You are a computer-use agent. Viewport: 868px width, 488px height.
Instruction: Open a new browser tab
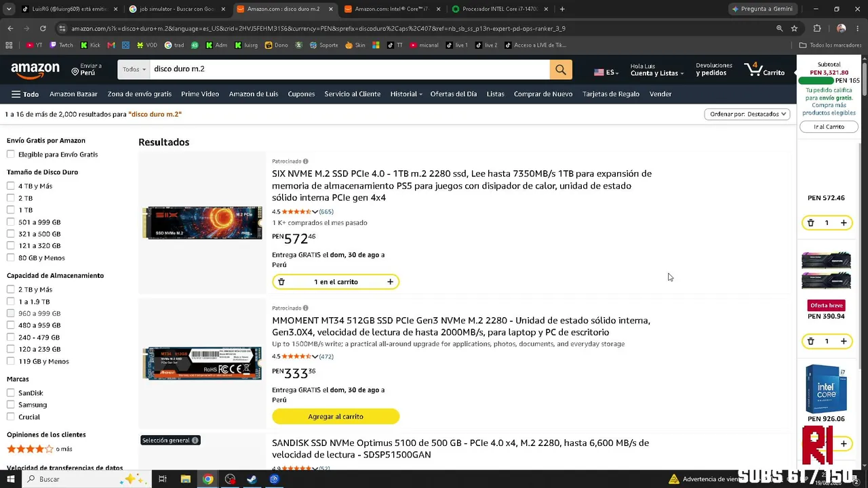click(562, 9)
